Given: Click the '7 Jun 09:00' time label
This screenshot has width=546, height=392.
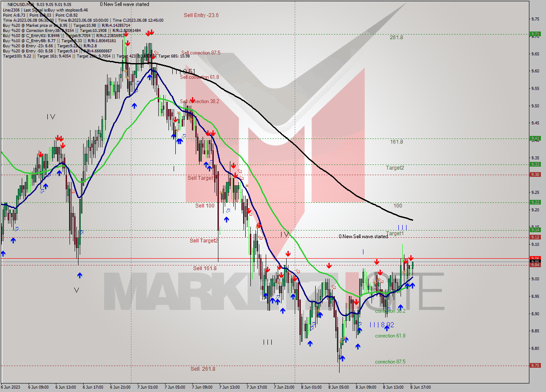Looking at the screenshot, I should (x=202, y=387).
